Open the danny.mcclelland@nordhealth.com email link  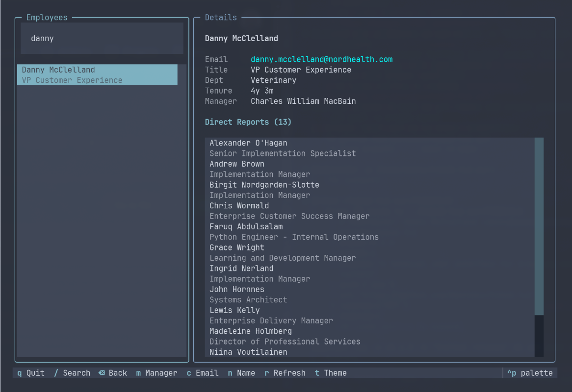coord(321,59)
